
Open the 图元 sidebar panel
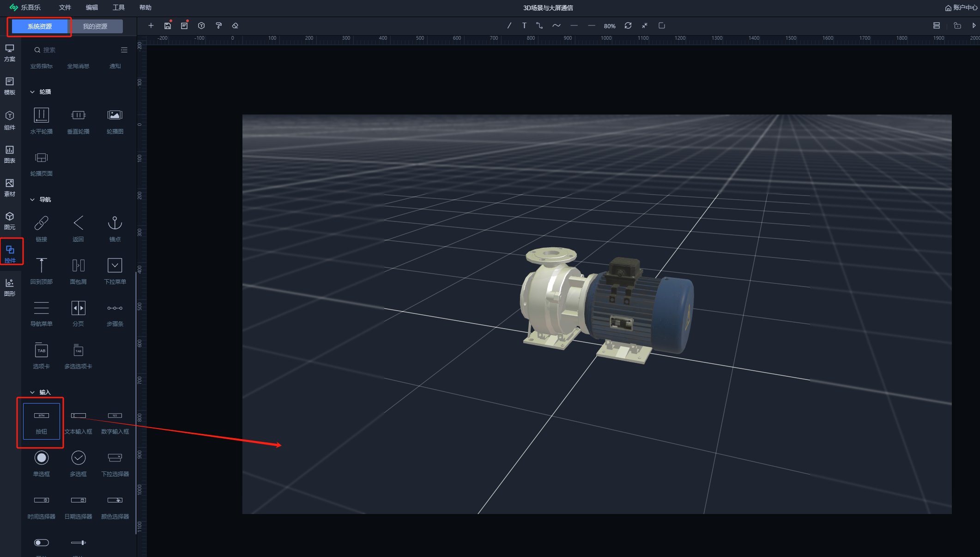pos(10,221)
